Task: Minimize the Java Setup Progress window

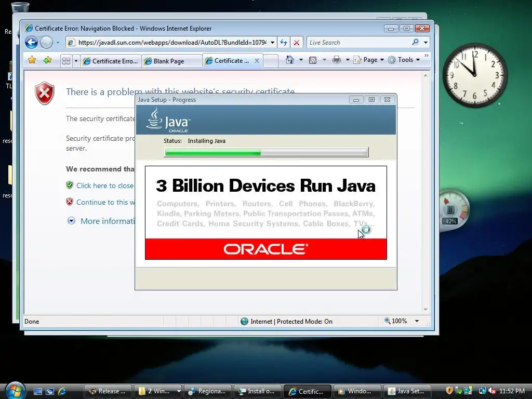Action: tap(356, 100)
